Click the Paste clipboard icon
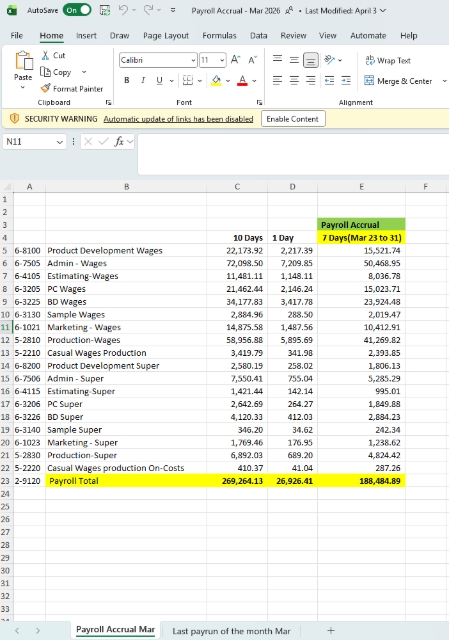The width and height of the screenshot is (449, 640). [24, 60]
